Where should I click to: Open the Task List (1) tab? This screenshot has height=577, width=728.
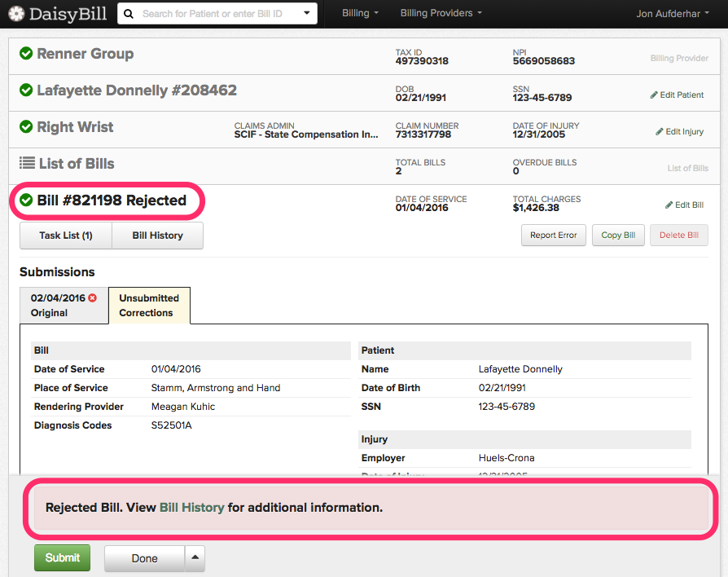tap(66, 236)
